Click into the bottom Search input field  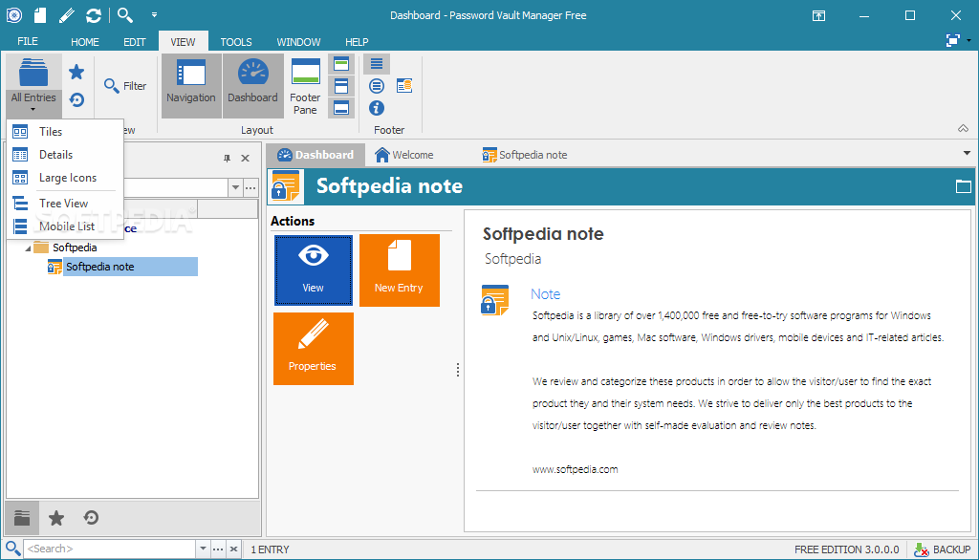tap(110, 549)
